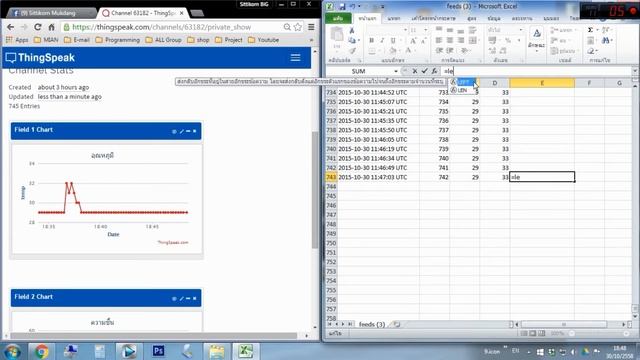Viewport: 640px width, 360px height.
Task: Click the Format Painter brush icon
Action: [x=352, y=51]
